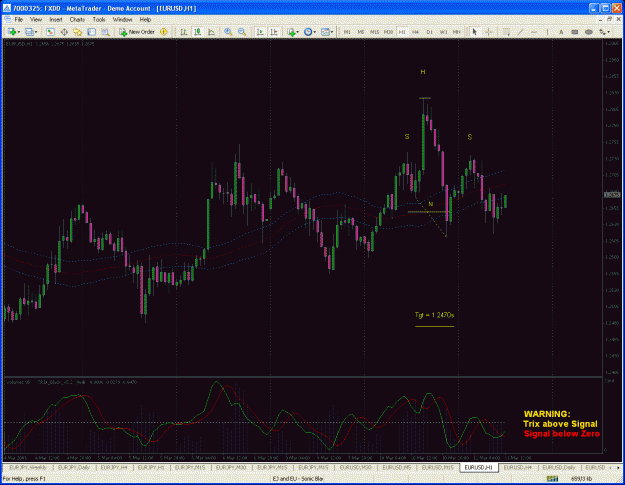
Task: Toggle the Navigator star-folder icon
Action: coord(77,32)
